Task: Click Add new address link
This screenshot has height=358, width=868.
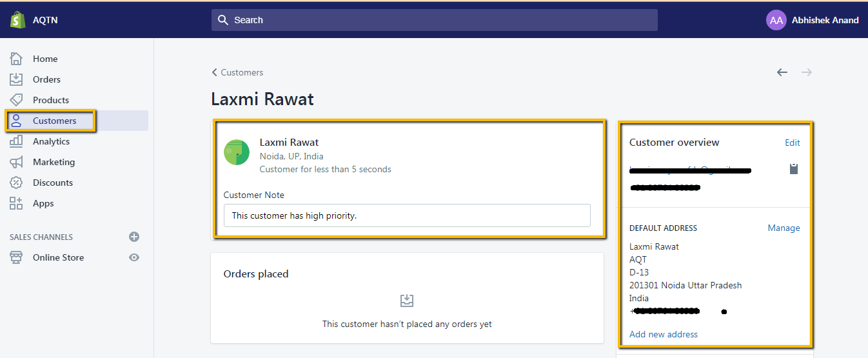Action: 663,334
